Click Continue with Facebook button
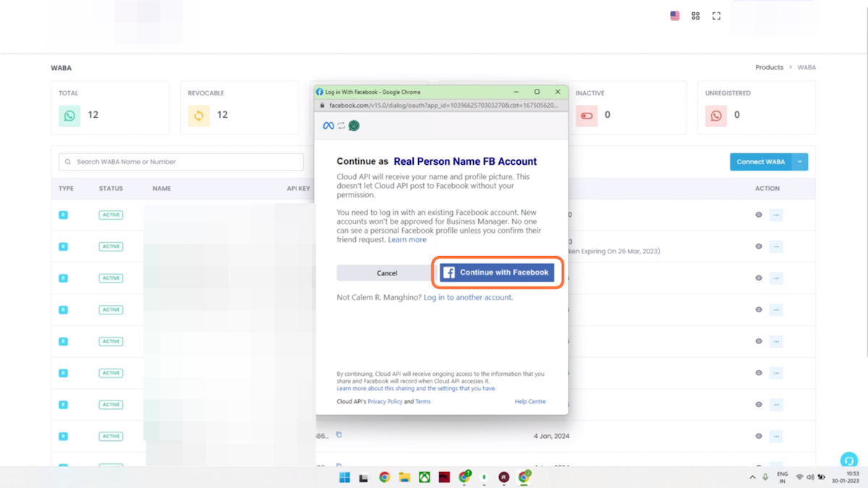Screen dimensions: 868x488 [x=497, y=273]
